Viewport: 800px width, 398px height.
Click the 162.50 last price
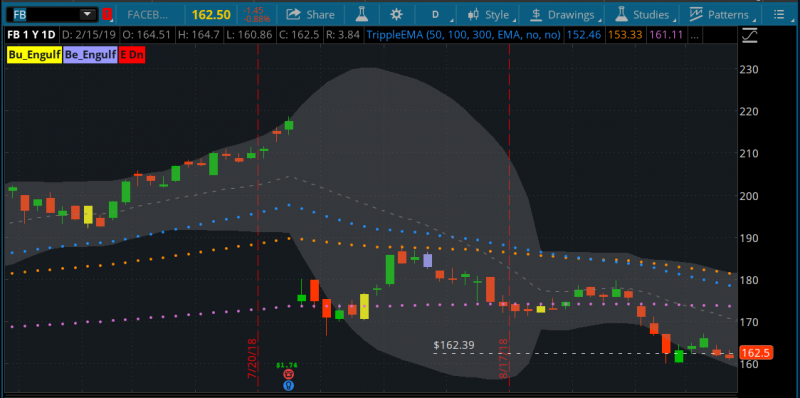[x=211, y=15]
